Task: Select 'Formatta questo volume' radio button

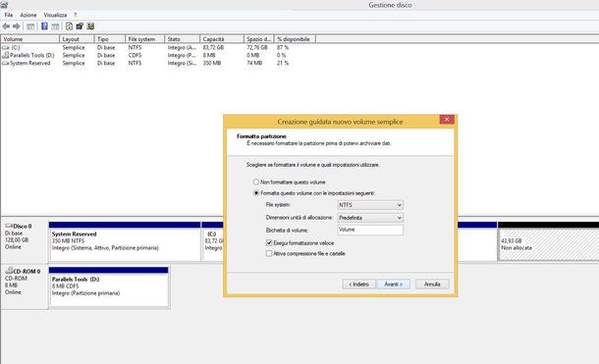Action: [x=256, y=193]
